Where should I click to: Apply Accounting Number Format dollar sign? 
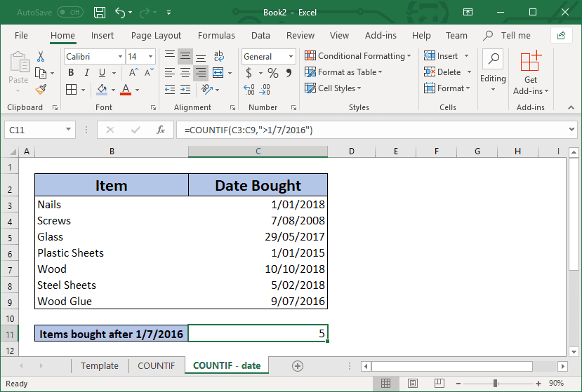point(249,73)
